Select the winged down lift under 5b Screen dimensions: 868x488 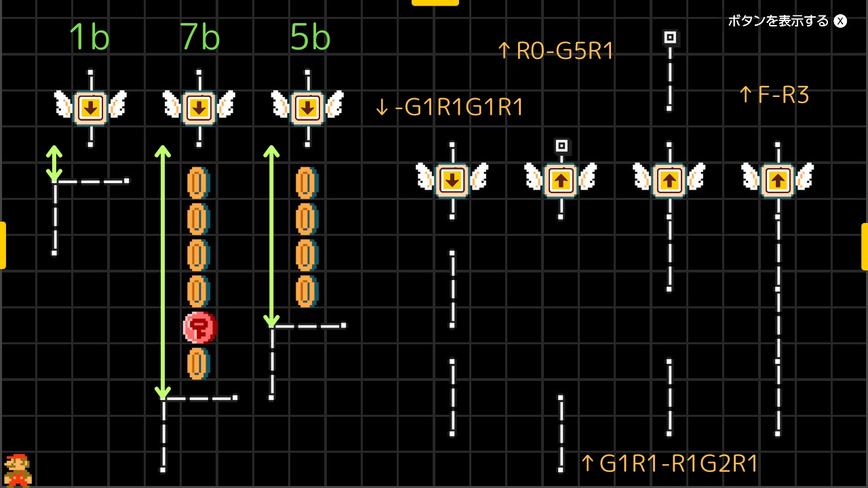307,108
